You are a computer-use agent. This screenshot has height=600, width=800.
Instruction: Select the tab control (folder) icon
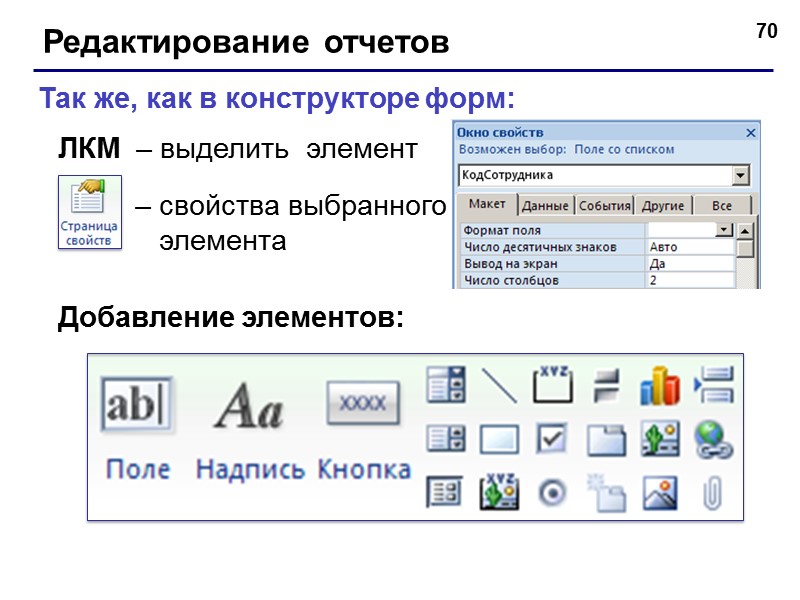point(606,440)
